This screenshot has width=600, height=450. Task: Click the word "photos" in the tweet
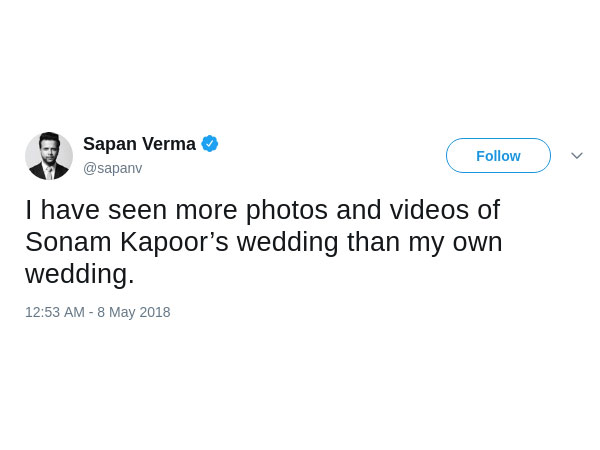click(289, 210)
